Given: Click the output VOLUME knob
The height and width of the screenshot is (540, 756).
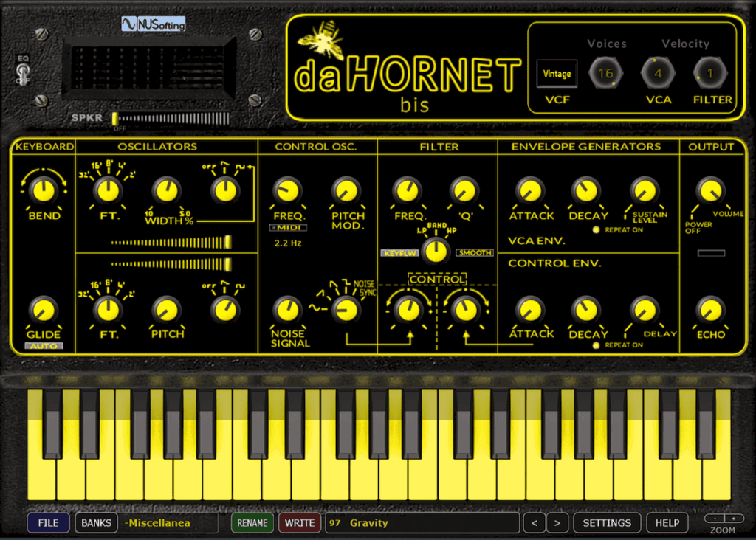Looking at the screenshot, I should tap(711, 190).
